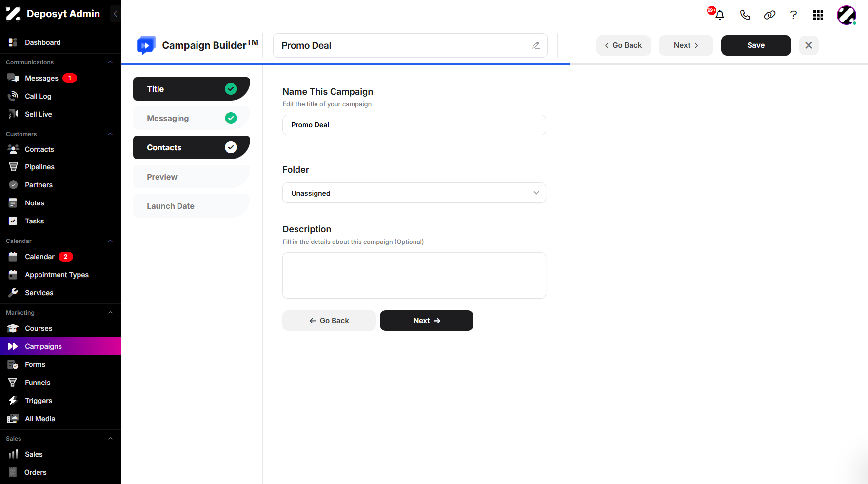Collapse the Sales section
The height and width of the screenshot is (484, 868).
pos(110,439)
